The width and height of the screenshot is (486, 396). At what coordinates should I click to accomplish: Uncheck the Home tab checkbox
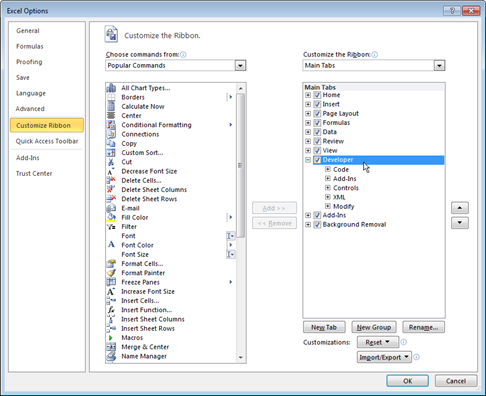(x=317, y=95)
